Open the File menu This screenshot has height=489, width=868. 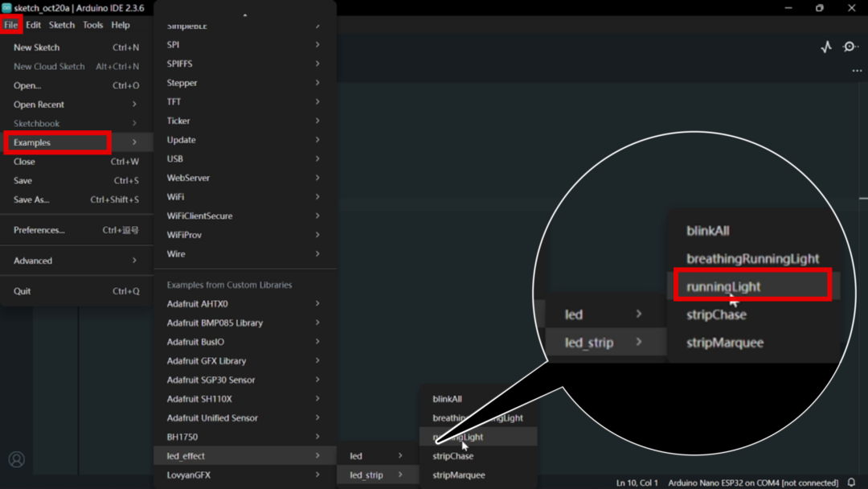pyautogui.click(x=11, y=25)
